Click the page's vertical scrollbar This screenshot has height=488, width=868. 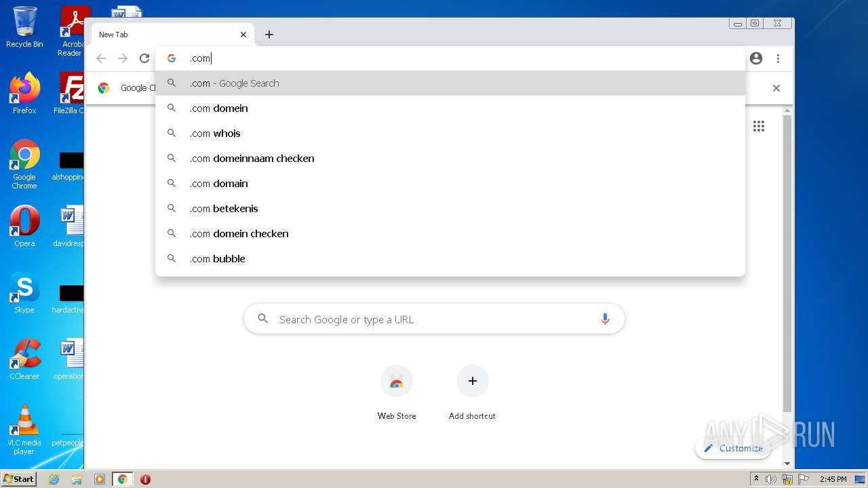point(787,264)
